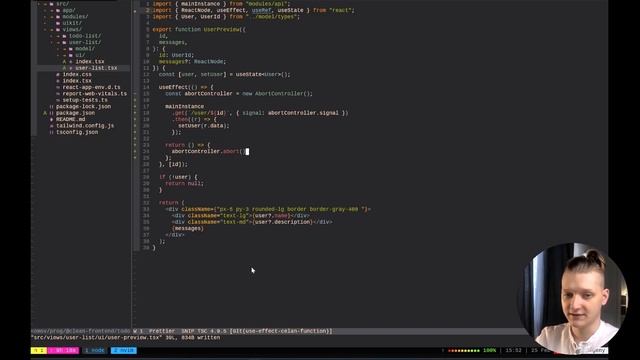Click 'Prettier' in the nvim statusline
Image resolution: width=640 pixels, height=360 pixels.
[162, 331]
